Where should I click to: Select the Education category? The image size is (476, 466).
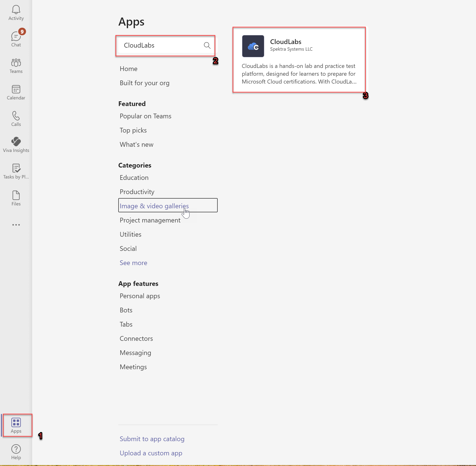click(134, 178)
